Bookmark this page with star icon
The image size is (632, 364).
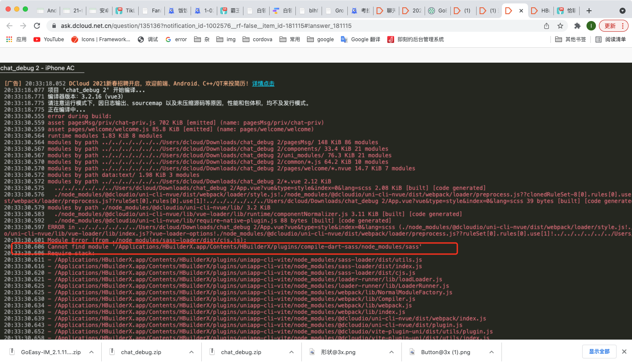coord(560,26)
